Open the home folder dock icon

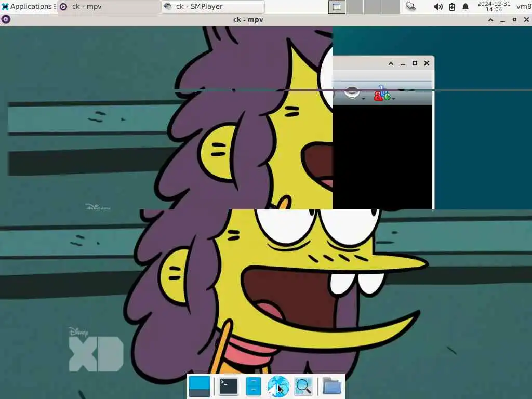(331, 387)
